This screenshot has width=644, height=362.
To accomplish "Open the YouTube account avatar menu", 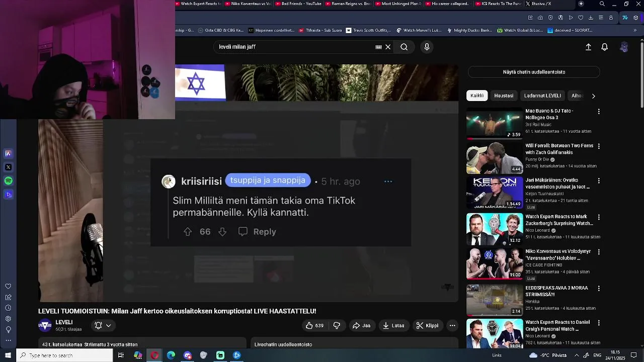I will point(624,47).
